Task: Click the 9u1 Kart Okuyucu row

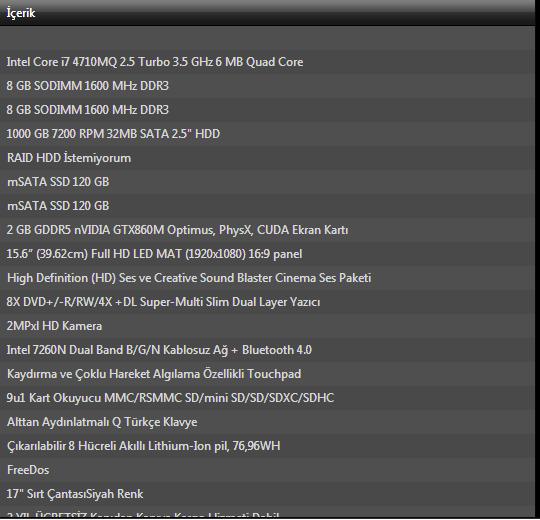Action: [x=268, y=398]
